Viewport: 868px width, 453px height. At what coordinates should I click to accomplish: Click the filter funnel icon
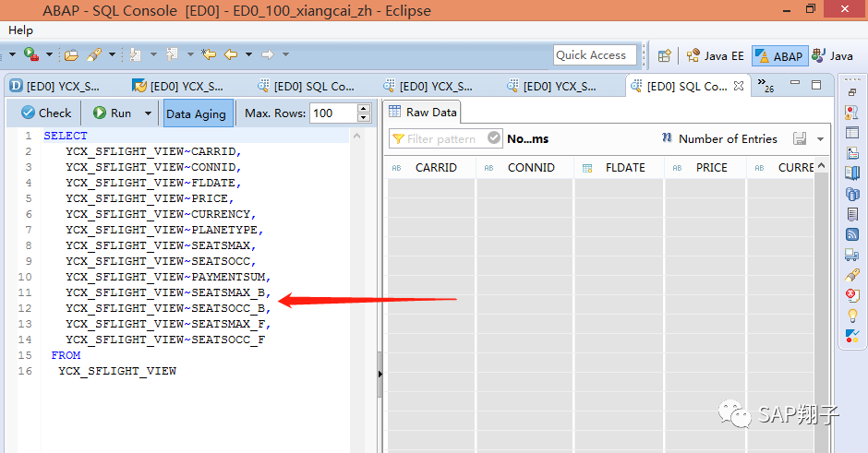click(x=398, y=138)
